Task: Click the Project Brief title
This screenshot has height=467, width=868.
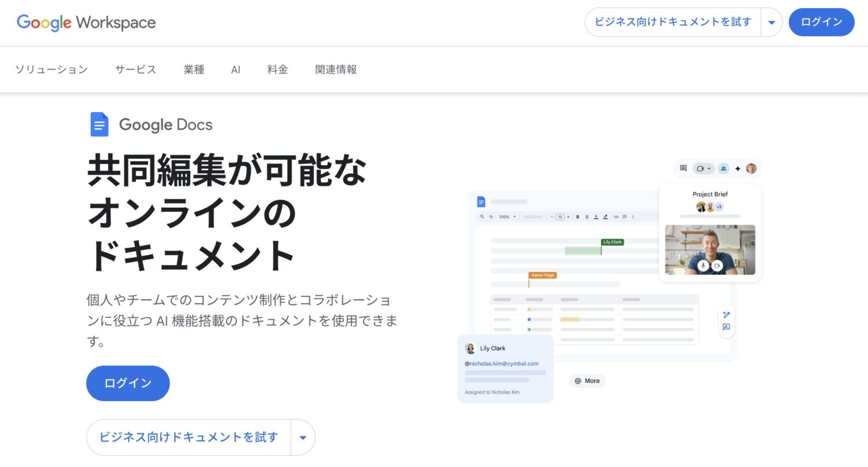Action: [710, 194]
